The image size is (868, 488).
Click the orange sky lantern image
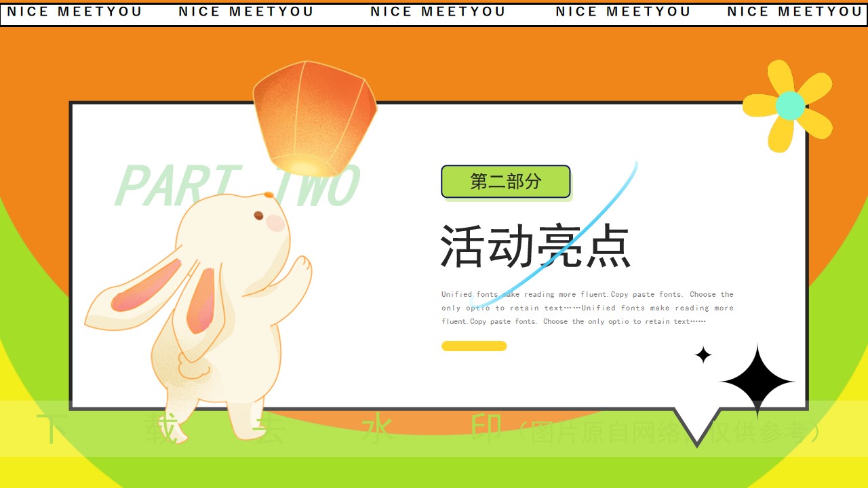click(315, 119)
